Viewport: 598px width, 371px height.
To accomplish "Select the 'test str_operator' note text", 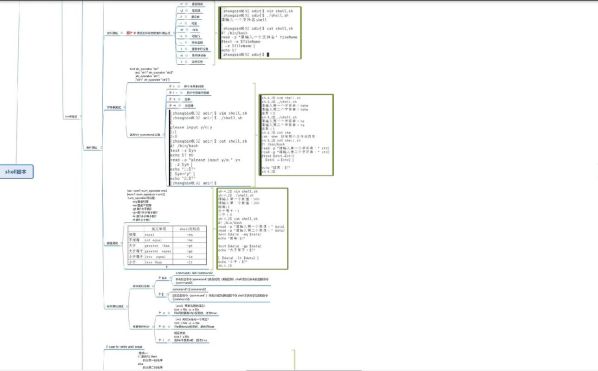I will tap(150, 74).
